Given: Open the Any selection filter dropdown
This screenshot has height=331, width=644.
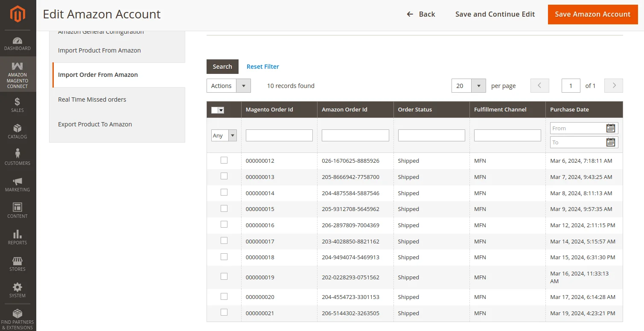Looking at the screenshot, I should point(224,135).
